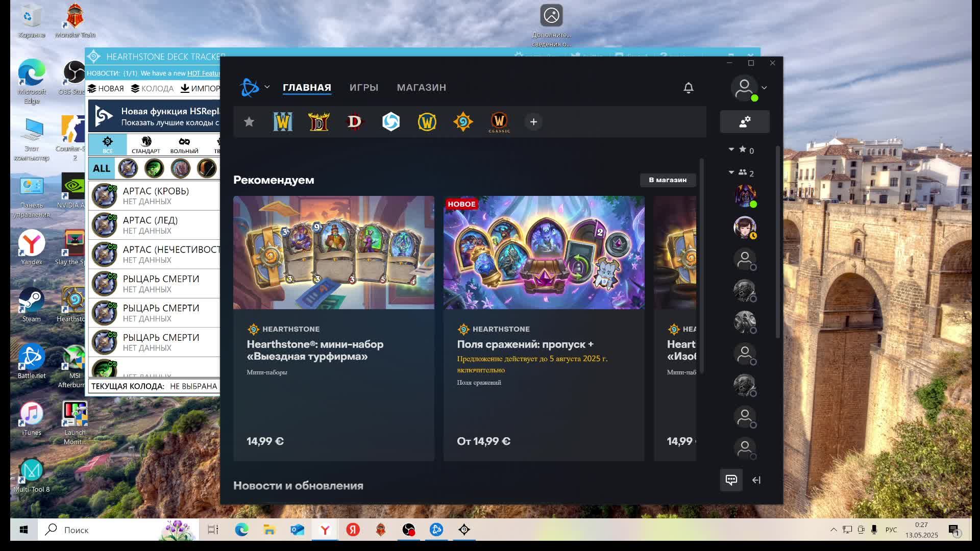Image resolution: width=980 pixels, height=551 pixels.
Task: Open the chat button in Battle.net sidebar
Action: coord(731,480)
